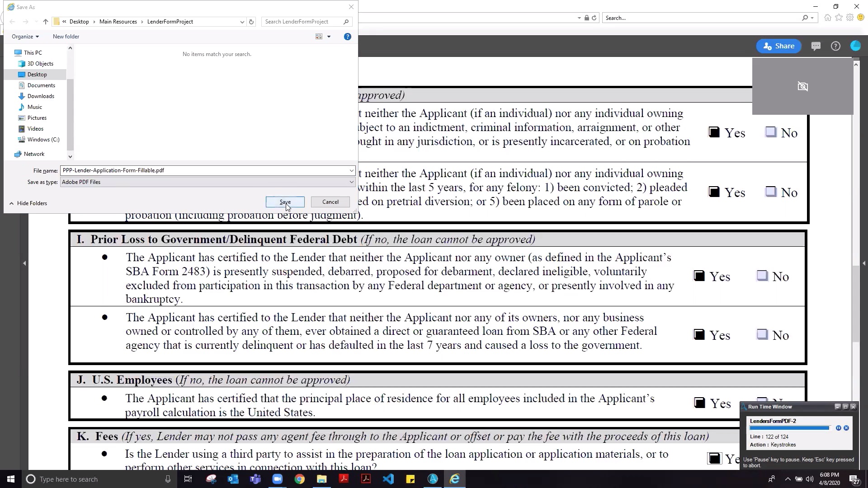Check No for Prior Loss first question
The width and height of the screenshot is (868, 488).
[762, 276]
